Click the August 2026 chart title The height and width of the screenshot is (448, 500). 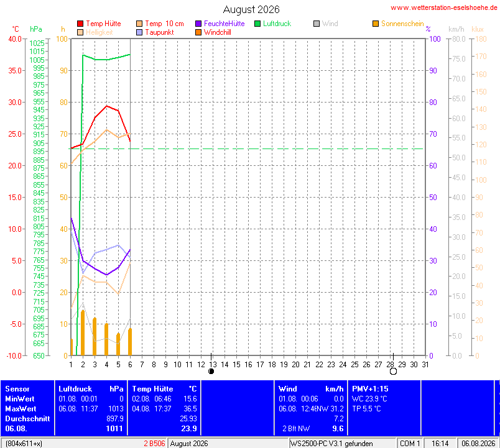[x=251, y=9]
